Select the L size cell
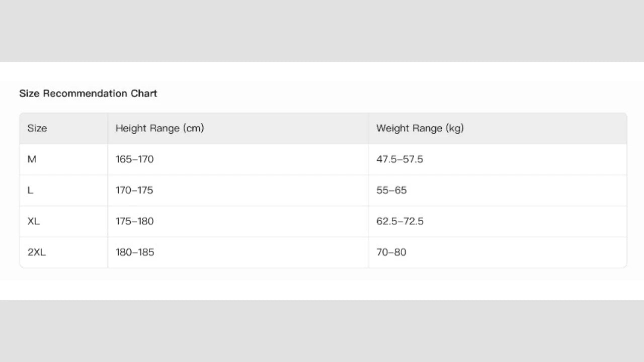Screen dimensions: 644x362 pos(30,191)
